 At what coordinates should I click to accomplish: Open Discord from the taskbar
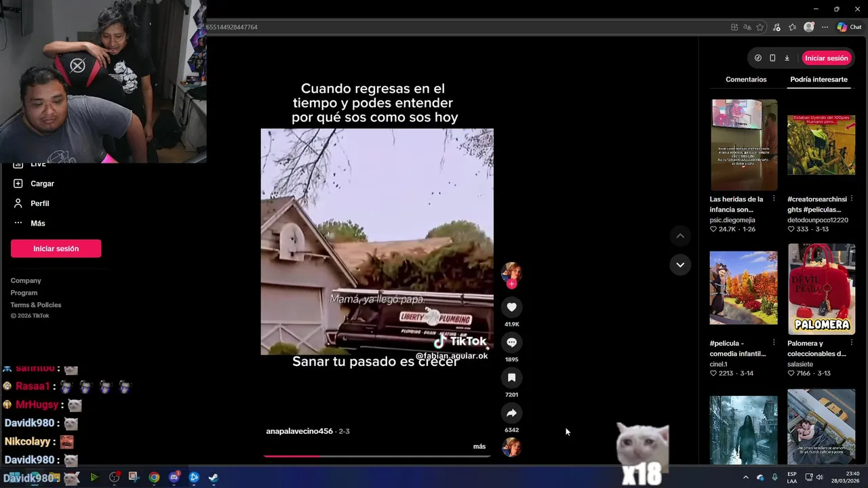tap(174, 477)
